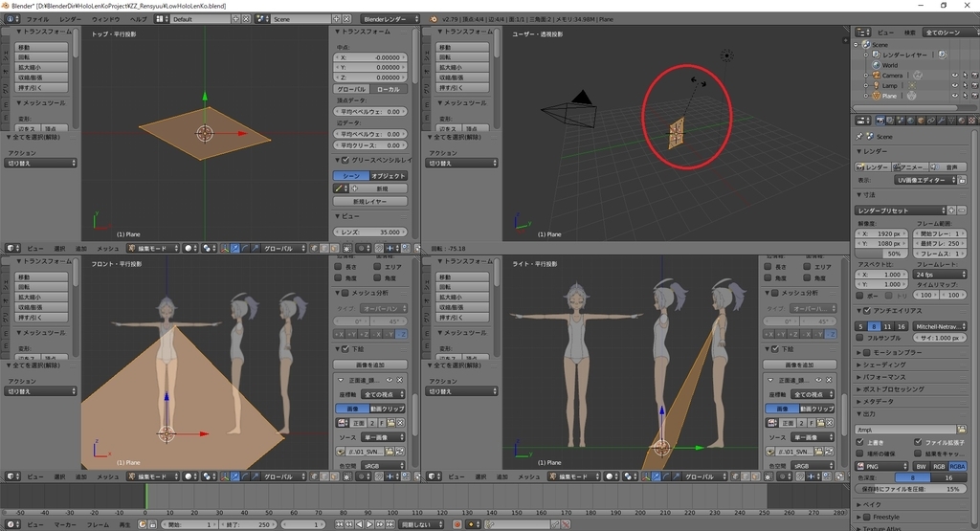Remove render preset minus button
Screen dimensions: 980x531
tap(962, 210)
